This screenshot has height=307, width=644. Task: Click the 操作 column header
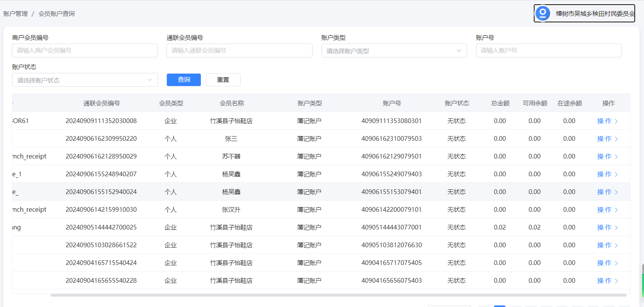pyautogui.click(x=608, y=103)
